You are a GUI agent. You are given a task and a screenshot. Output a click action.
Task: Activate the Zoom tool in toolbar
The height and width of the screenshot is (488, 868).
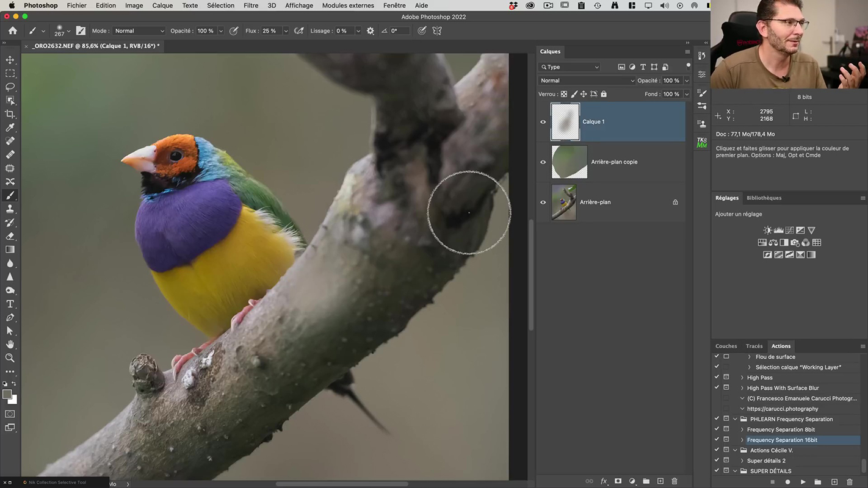(x=10, y=358)
